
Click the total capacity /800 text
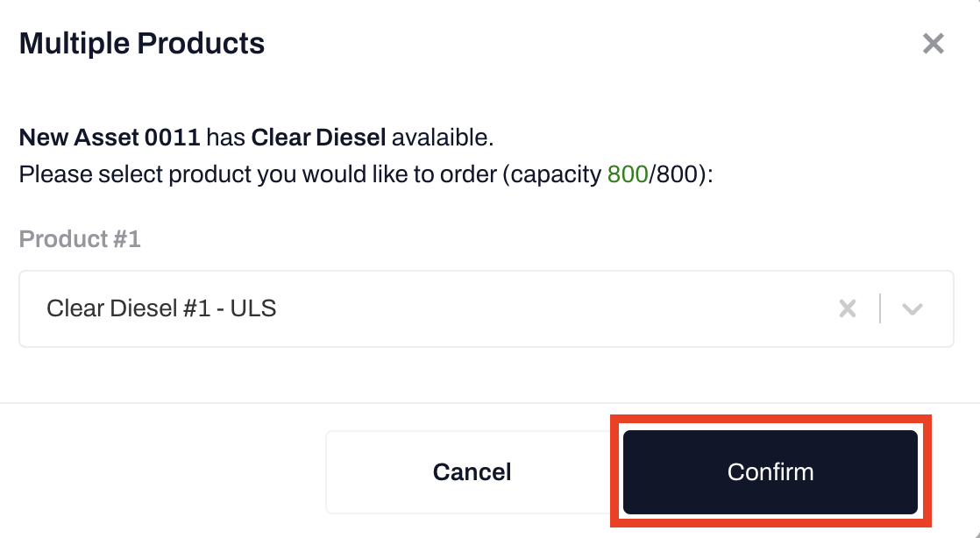coord(676,174)
